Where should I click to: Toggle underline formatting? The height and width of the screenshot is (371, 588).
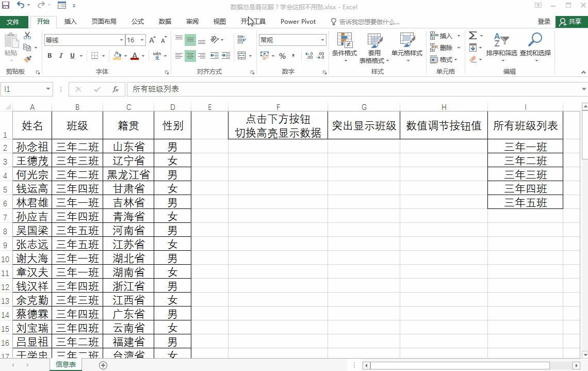72,56
